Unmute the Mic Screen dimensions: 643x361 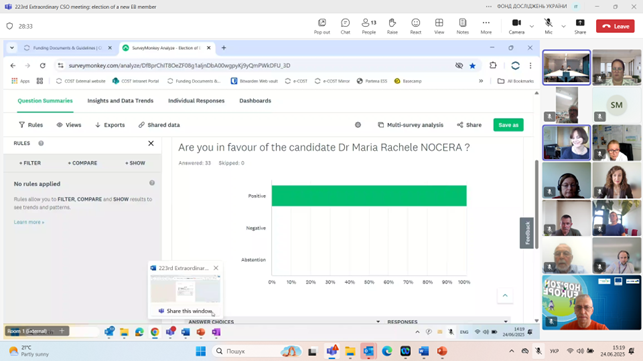pos(548,26)
